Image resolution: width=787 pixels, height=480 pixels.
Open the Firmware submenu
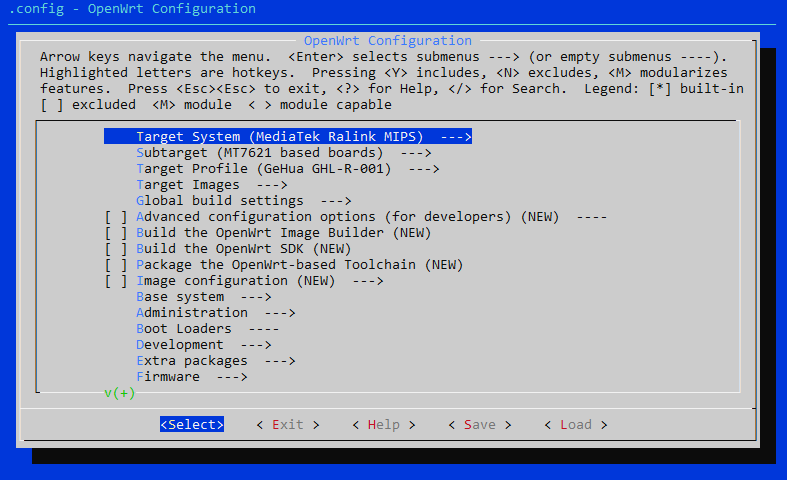[x=191, y=377]
